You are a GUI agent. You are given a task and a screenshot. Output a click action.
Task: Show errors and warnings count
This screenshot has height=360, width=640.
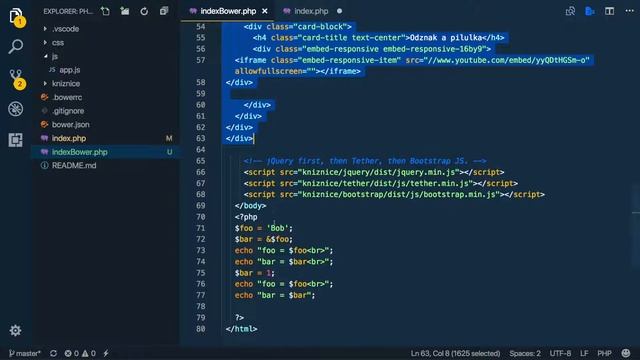[x=80, y=353]
